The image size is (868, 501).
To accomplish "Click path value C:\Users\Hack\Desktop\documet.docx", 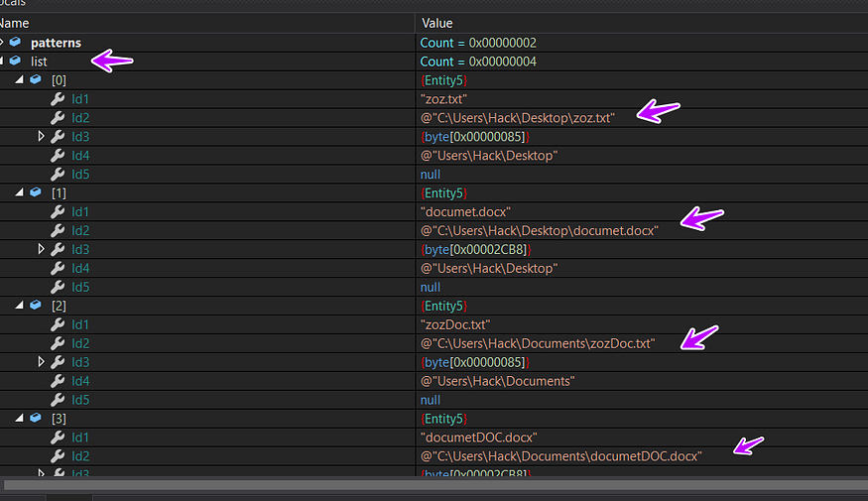I will point(540,231).
